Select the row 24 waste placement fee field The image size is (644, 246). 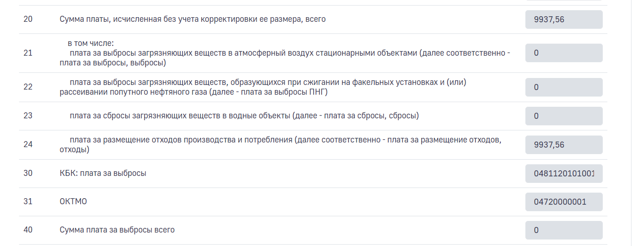coord(563,145)
